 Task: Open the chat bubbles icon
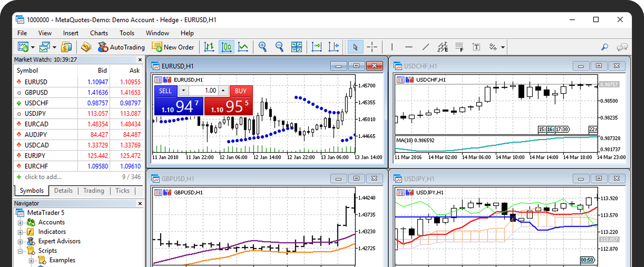click(x=622, y=47)
